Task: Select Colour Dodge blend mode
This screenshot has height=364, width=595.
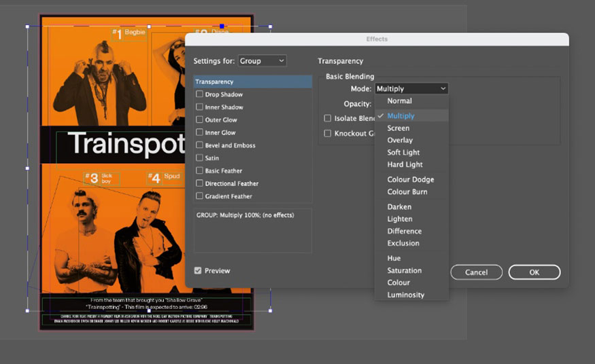Action: pyautogui.click(x=411, y=179)
